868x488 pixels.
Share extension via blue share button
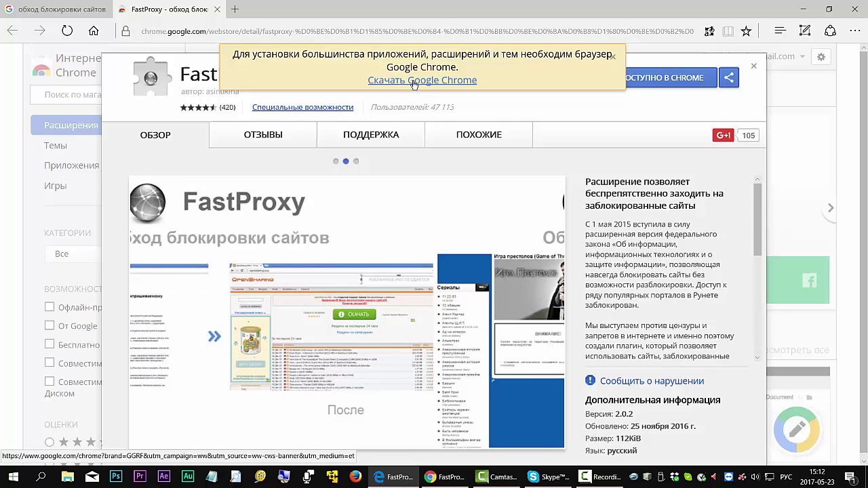(729, 77)
